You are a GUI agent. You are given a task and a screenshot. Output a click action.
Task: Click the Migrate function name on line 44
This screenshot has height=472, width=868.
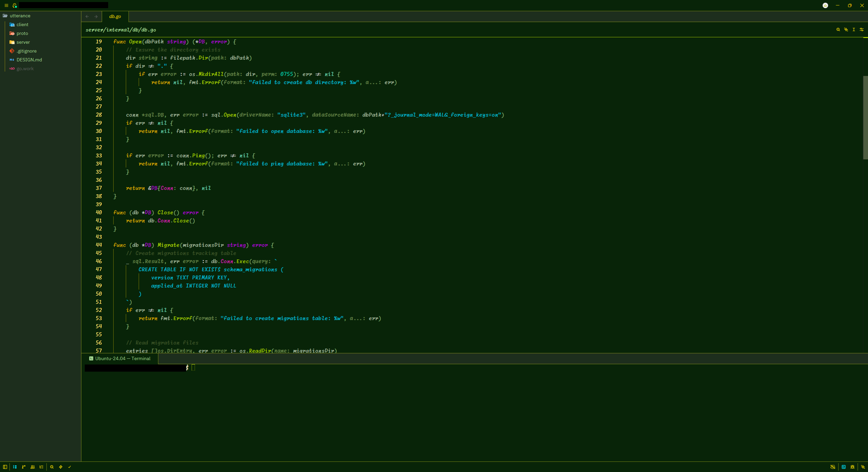tap(168, 245)
